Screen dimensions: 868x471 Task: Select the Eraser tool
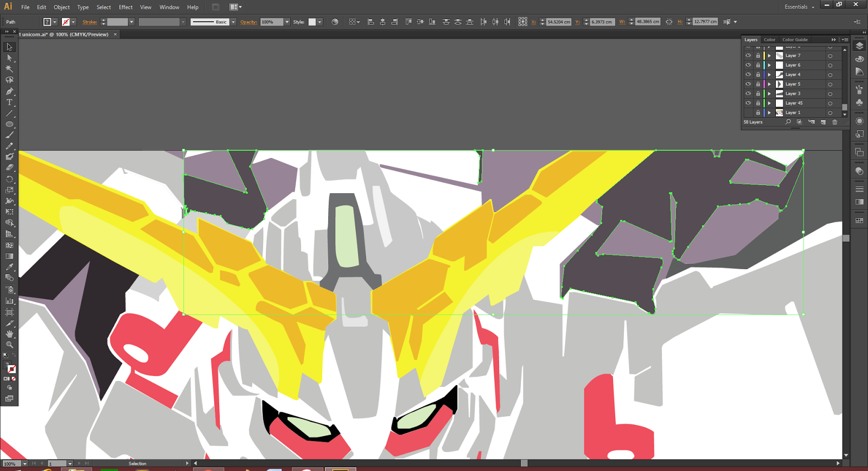tap(9, 168)
